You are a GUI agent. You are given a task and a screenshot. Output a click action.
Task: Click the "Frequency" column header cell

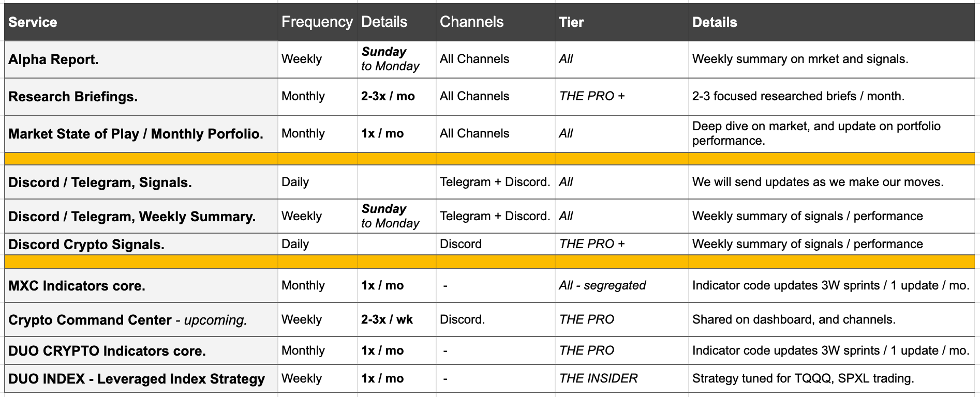tap(317, 22)
